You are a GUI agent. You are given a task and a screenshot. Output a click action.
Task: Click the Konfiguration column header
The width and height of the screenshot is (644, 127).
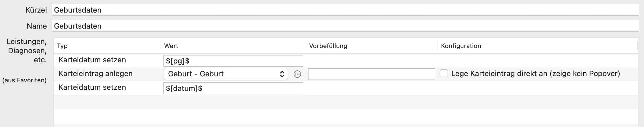[x=537, y=46]
